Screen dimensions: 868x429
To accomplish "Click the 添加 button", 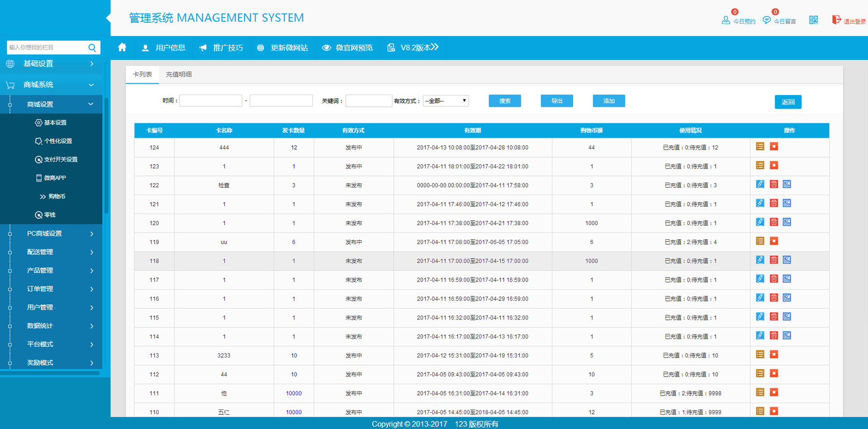I will point(609,101).
